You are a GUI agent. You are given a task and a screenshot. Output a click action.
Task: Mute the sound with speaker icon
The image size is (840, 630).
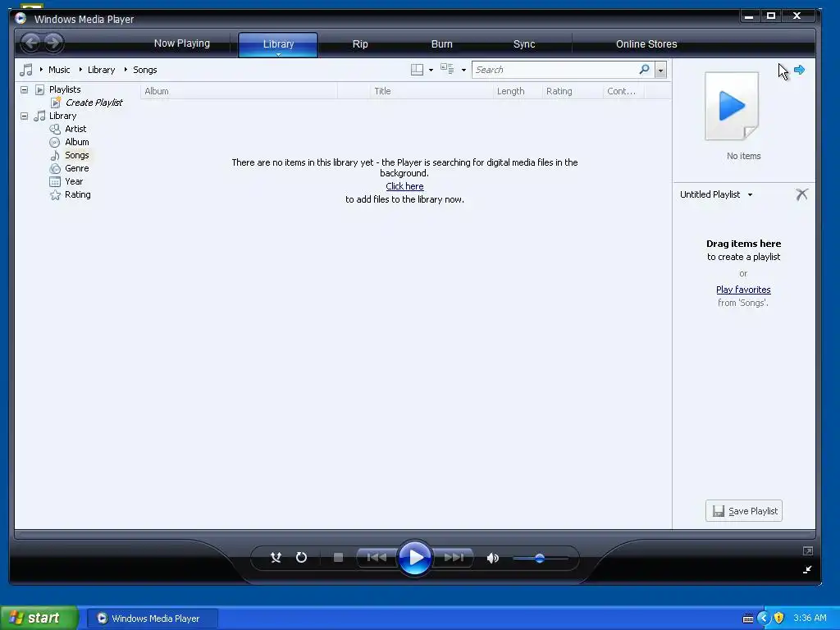[x=493, y=558]
